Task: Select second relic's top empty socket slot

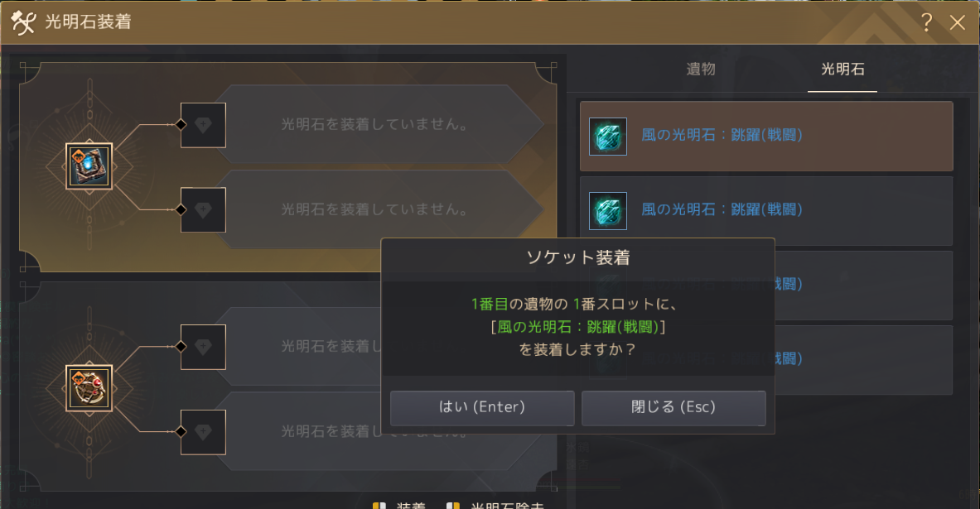Action: click(x=203, y=347)
